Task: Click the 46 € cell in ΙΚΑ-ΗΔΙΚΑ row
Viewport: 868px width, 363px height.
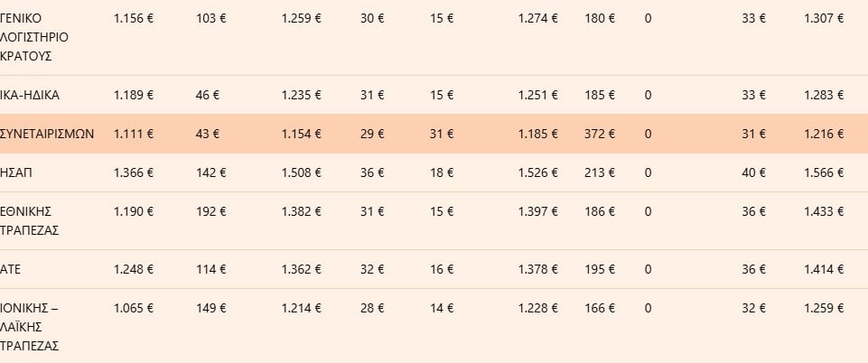Action: pyautogui.click(x=208, y=95)
